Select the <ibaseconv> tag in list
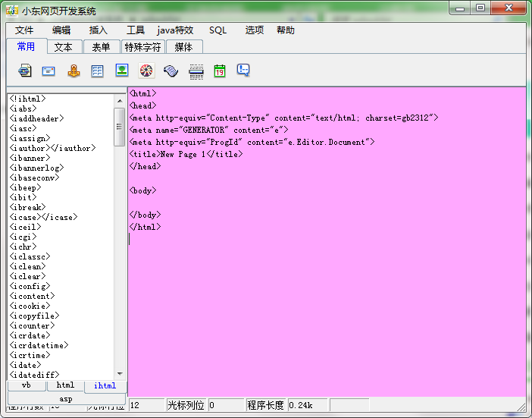The height and width of the screenshot is (418, 532). (34, 178)
